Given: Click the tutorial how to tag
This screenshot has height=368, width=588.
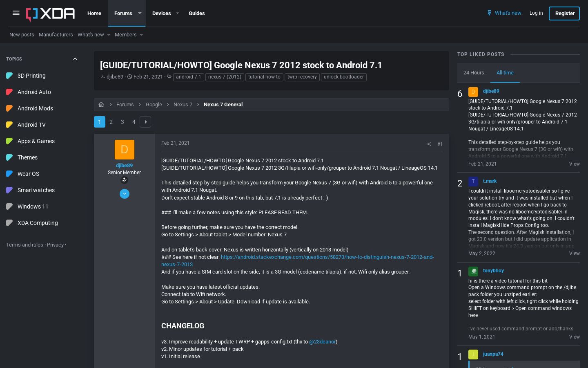Looking at the screenshot, I should click(x=264, y=77).
